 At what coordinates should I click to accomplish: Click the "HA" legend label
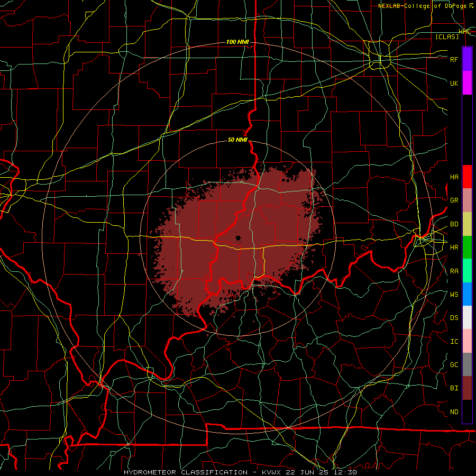454,177
